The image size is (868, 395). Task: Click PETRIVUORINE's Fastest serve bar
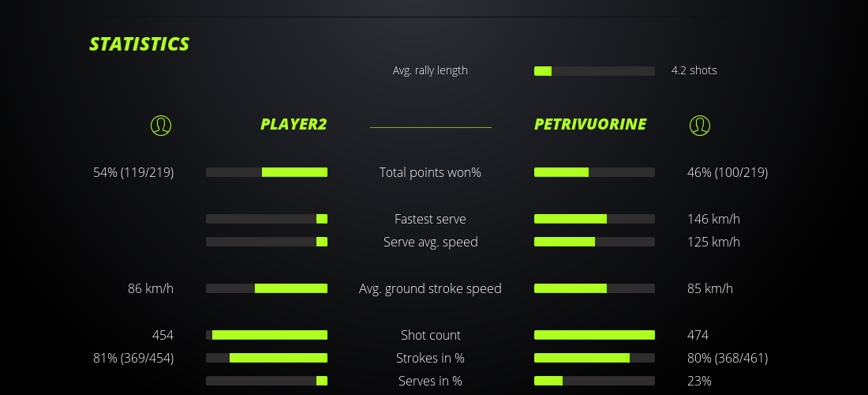pos(594,219)
